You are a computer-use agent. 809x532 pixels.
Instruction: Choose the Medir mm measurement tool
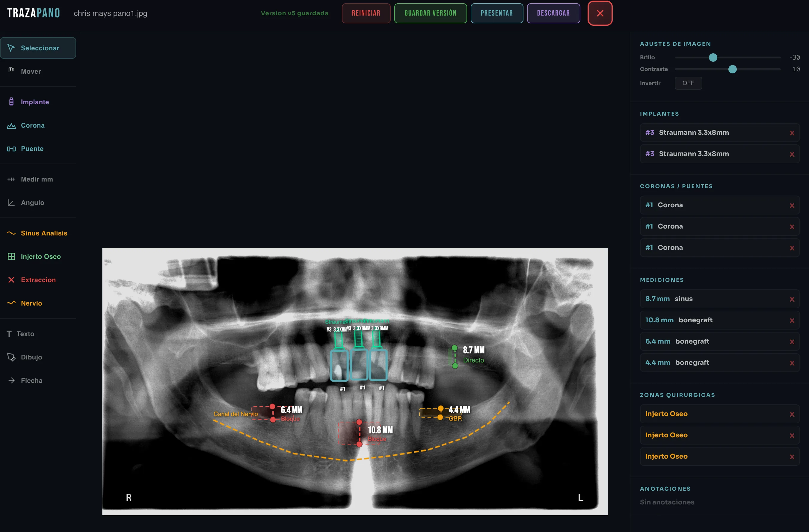pos(37,179)
